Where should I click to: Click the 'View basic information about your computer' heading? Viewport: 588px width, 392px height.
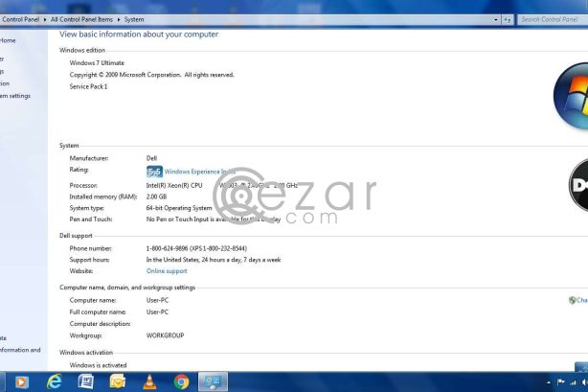(x=139, y=35)
